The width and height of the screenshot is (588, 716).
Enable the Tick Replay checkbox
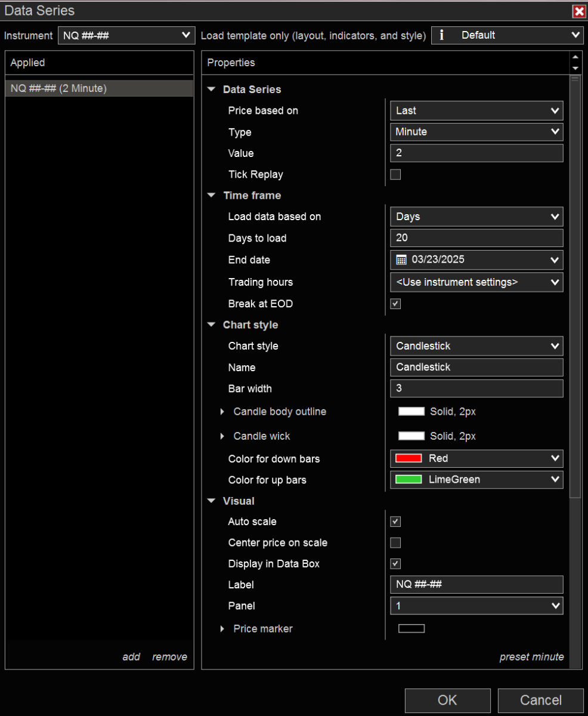[x=395, y=175]
